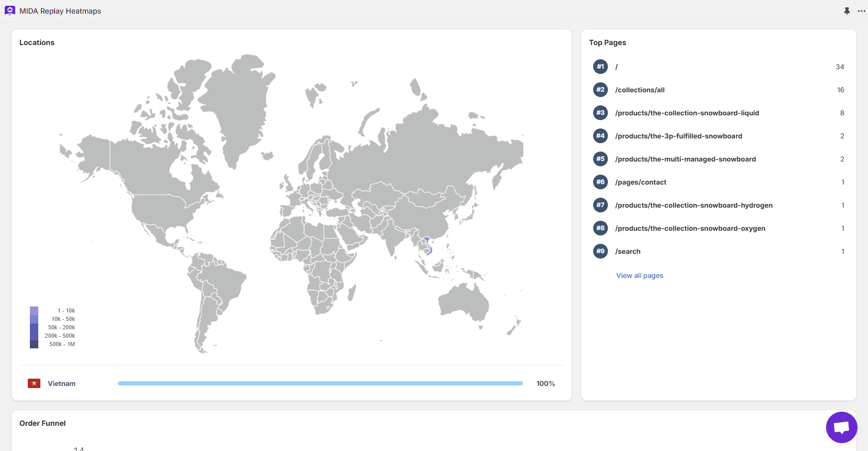The height and width of the screenshot is (451, 868).
Task: Click the MIDA Replay Heatmaps app logo
Action: coord(10,10)
